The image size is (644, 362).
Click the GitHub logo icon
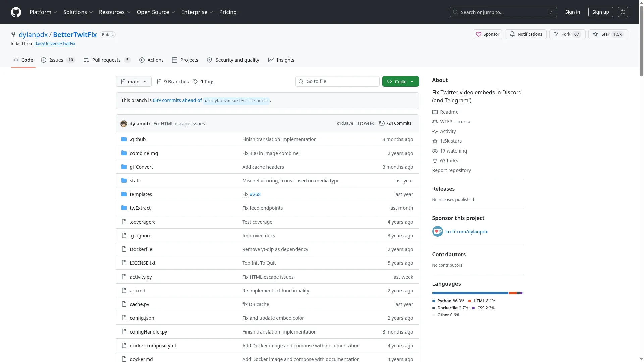click(x=16, y=12)
